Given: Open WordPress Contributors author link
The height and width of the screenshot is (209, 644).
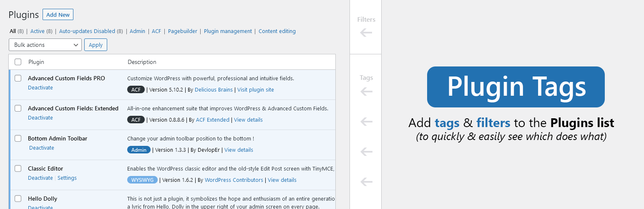Looking at the screenshot, I should pos(234,180).
